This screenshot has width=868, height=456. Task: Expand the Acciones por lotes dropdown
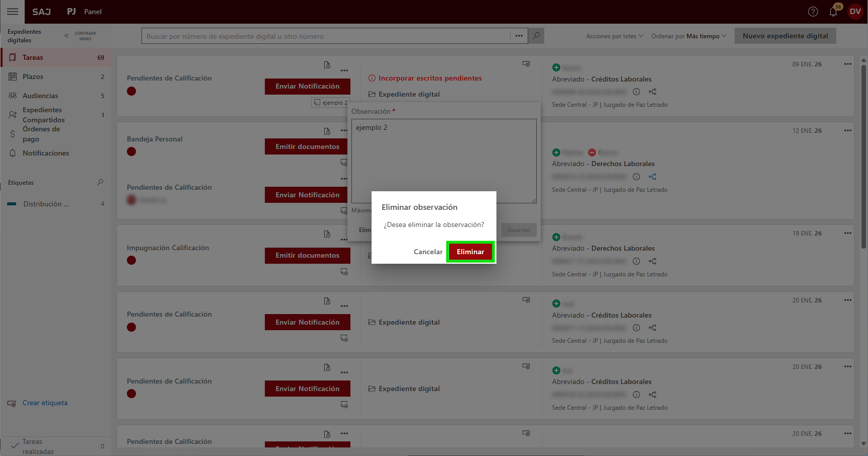[x=614, y=36]
